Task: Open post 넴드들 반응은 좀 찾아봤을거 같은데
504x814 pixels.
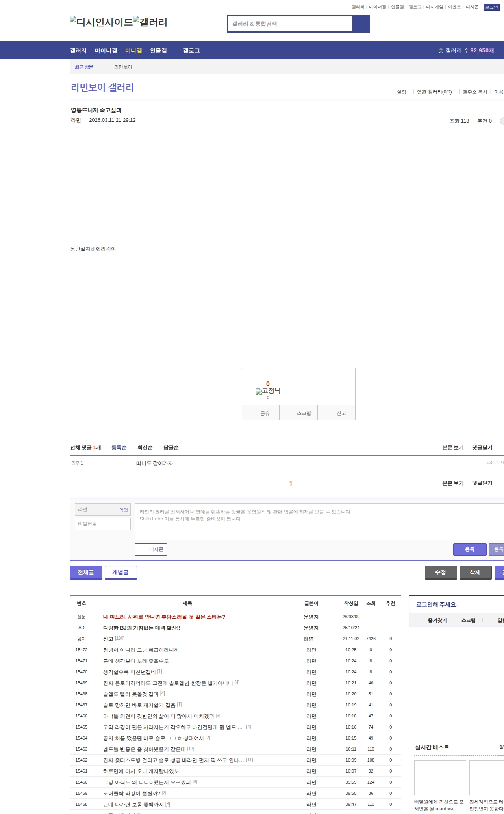Action: point(144,749)
